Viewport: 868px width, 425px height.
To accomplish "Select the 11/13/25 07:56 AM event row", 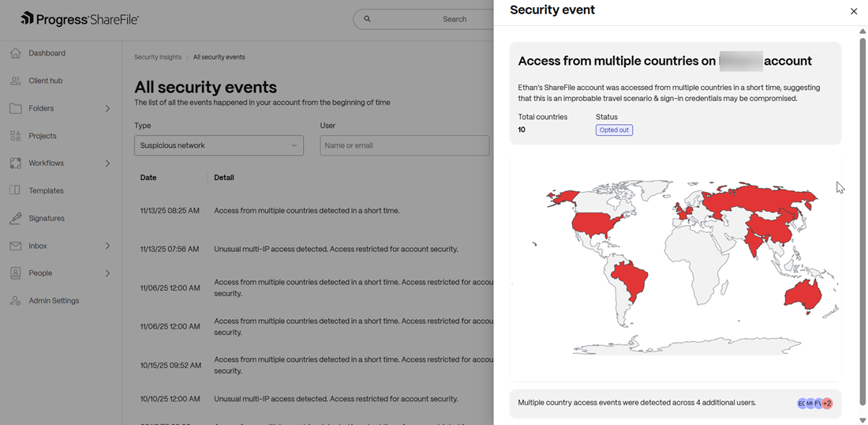I will click(x=314, y=250).
